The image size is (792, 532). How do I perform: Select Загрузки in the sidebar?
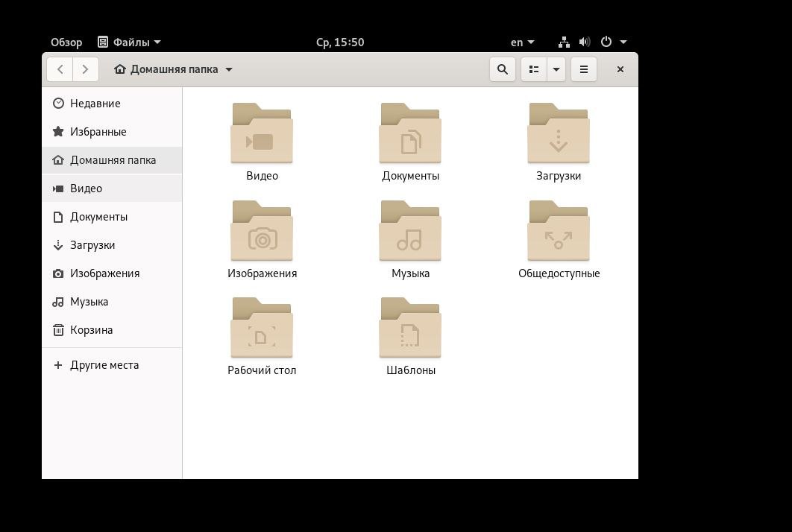[x=112, y=245]
